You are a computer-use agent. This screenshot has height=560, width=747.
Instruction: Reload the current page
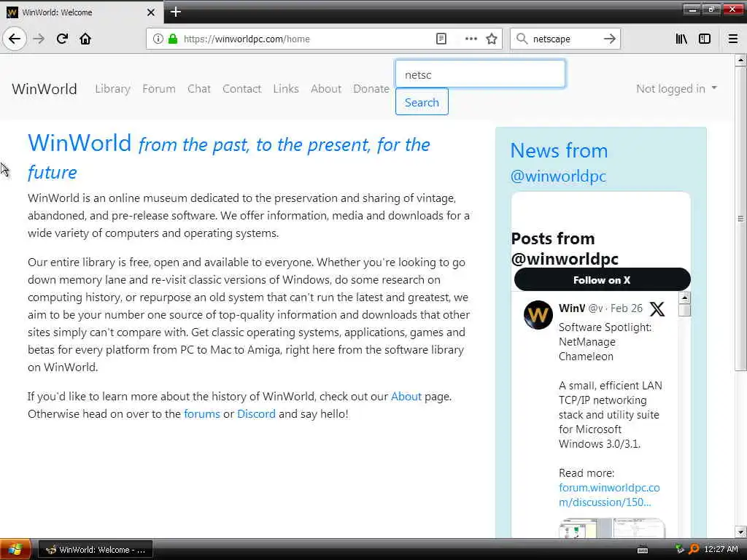pyautogui.click(x=62, y=39)
